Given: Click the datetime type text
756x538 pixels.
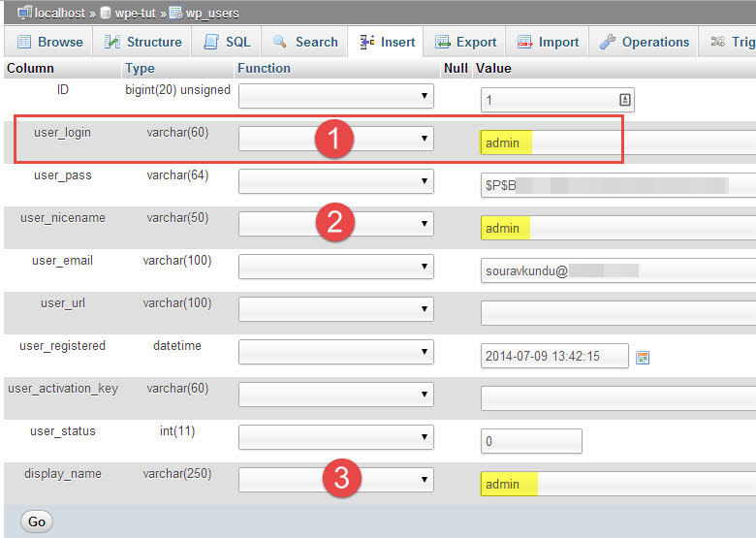Looking at the screenshot, I should 177,346.
